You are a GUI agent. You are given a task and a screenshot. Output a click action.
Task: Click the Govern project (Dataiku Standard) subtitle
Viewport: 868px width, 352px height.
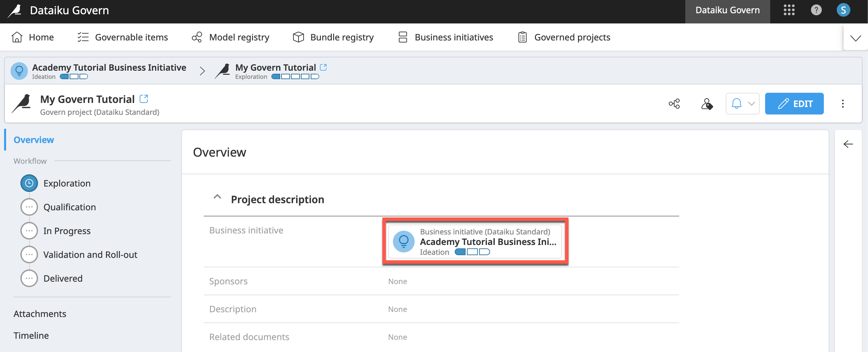[x=100, y=112]
